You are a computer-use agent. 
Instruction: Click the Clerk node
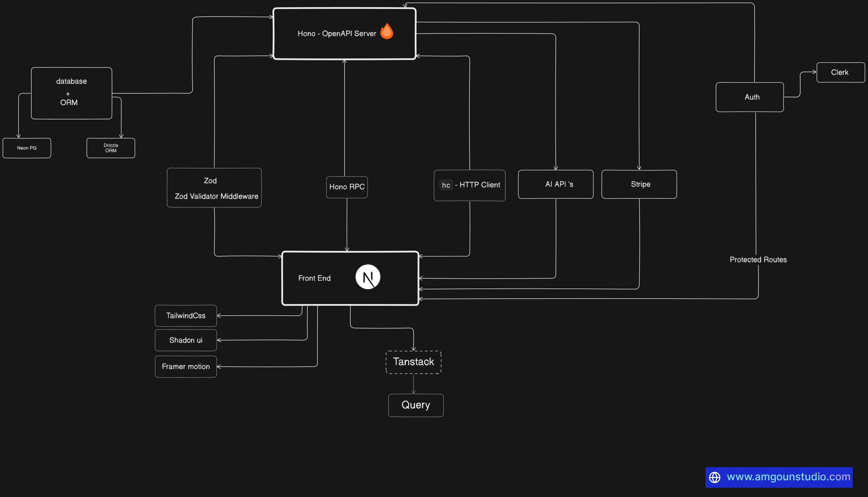pos(840,72)
